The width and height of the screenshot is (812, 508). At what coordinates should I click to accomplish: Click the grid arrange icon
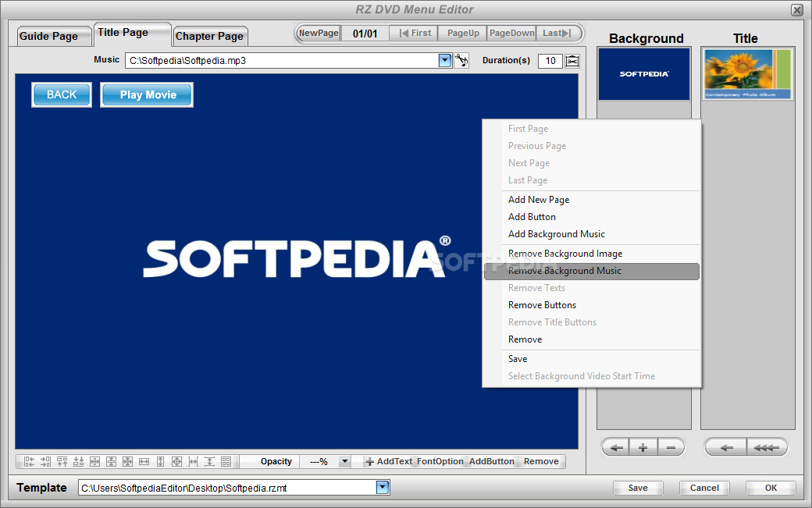tap(226, 461)
